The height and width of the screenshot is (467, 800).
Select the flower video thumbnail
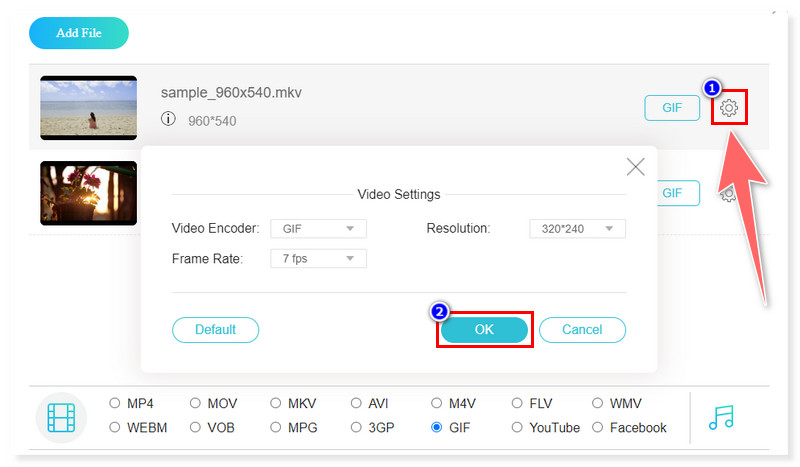tap(89, 193)
